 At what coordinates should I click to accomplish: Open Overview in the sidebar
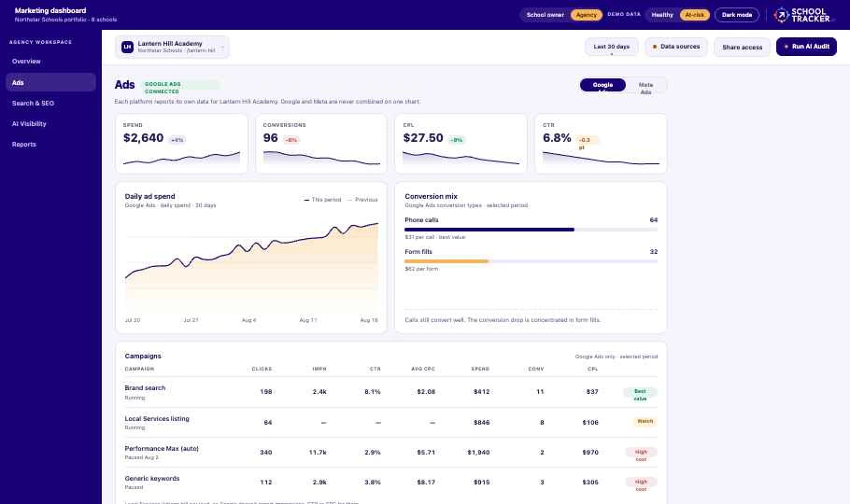point(51,62)
